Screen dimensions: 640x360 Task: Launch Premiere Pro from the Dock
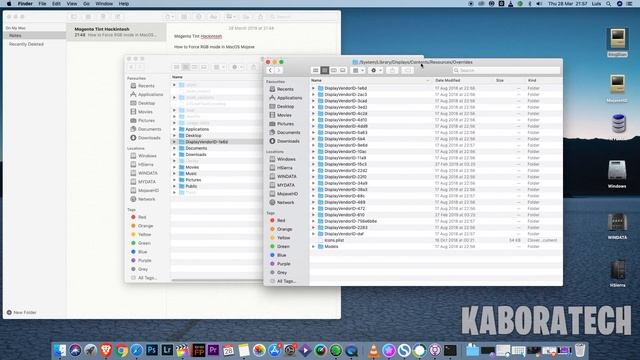tap(213, 350)
